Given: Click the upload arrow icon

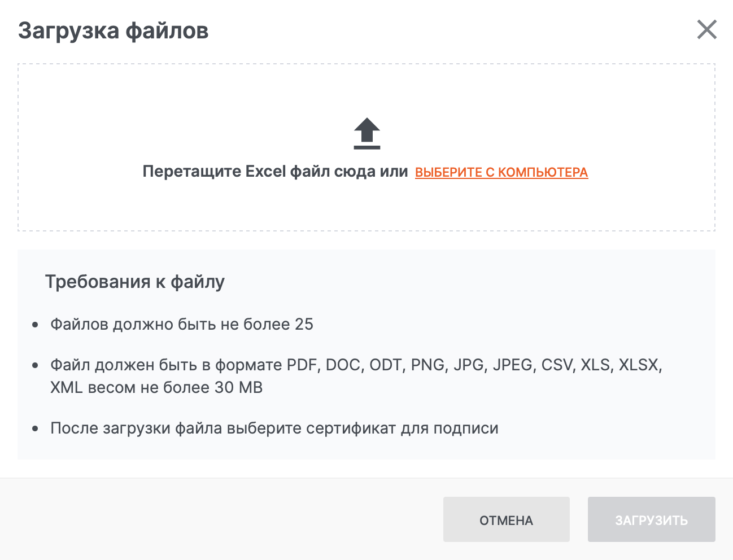Looking at the screenshot, I should tap(367, 133).
